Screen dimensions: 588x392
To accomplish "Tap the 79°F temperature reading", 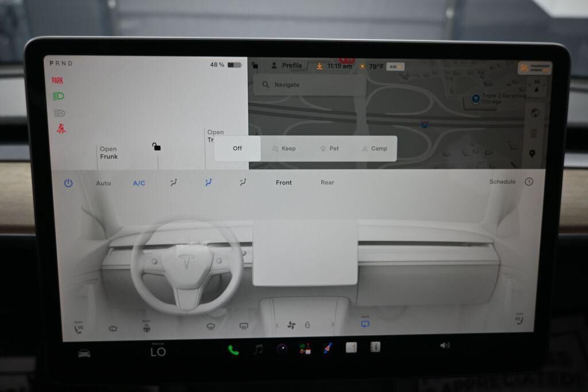I will 376,67.
